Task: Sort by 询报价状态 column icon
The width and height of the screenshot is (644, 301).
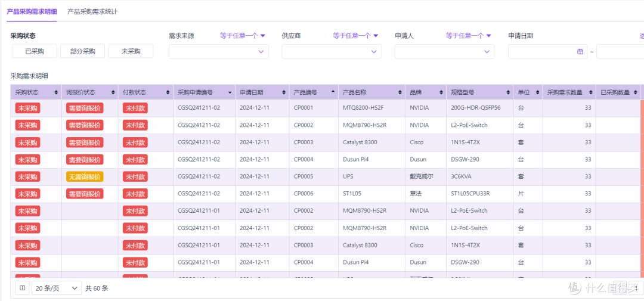Action: coord(113,93)
